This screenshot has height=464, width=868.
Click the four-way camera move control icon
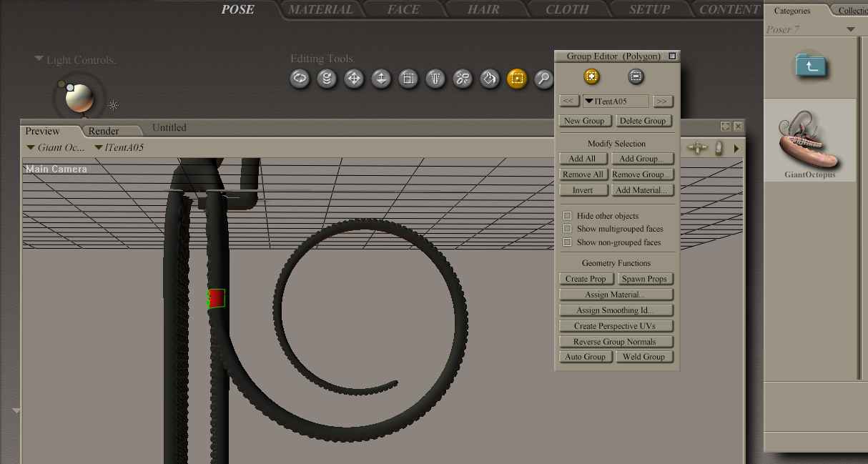(697, 148)
